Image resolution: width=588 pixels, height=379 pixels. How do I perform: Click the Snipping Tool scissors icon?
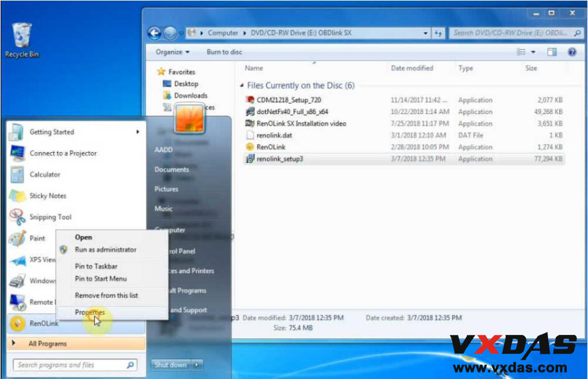click(x=17, y=217)
